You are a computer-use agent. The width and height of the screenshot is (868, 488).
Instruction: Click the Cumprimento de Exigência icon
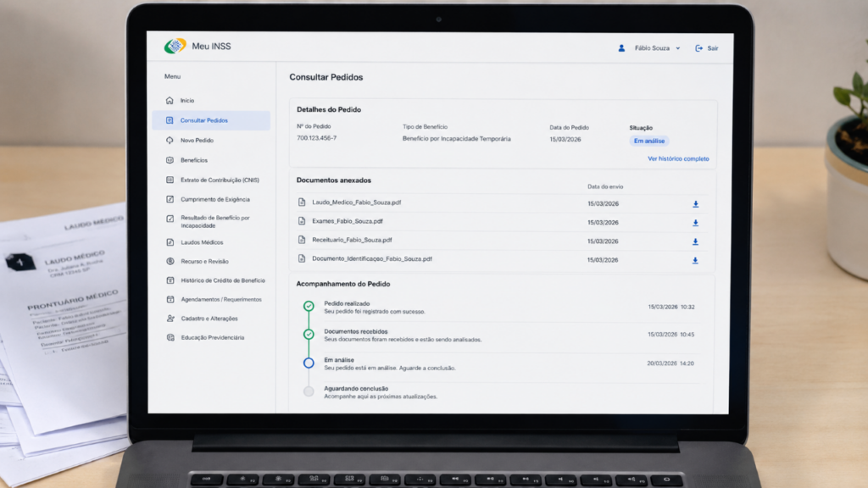click(x=170, y=199)
